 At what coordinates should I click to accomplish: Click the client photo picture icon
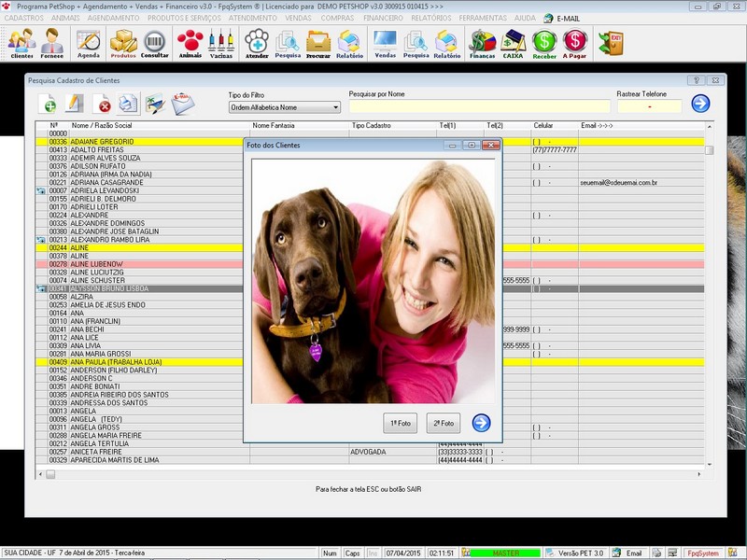coord(155,104)
